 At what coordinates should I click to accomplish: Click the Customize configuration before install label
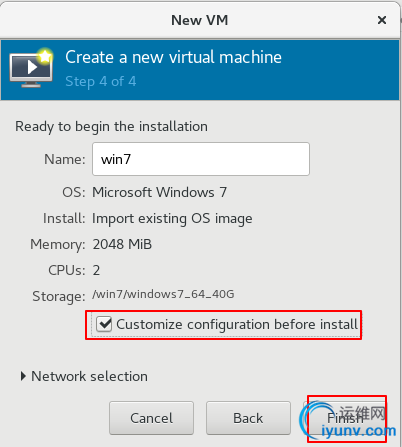tap(237, 324)
